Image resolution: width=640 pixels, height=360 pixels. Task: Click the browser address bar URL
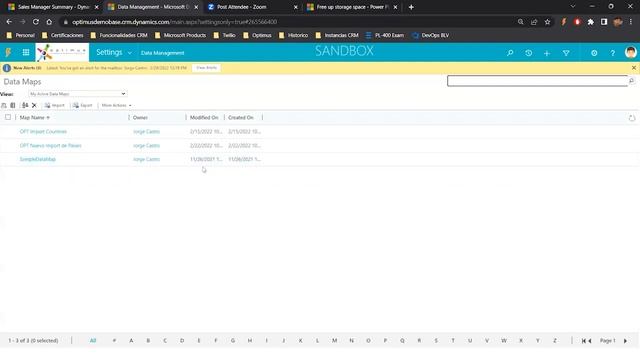point(174,22)
